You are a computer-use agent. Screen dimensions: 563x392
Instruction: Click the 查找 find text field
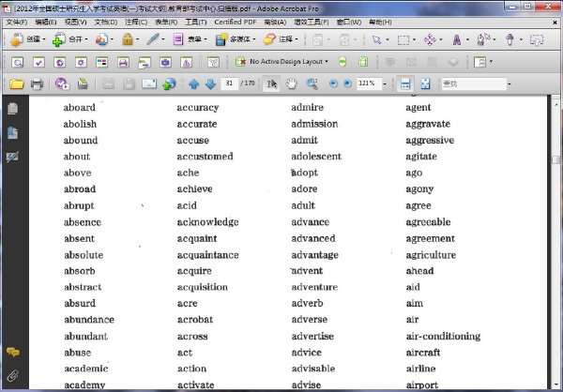[474, 84]
